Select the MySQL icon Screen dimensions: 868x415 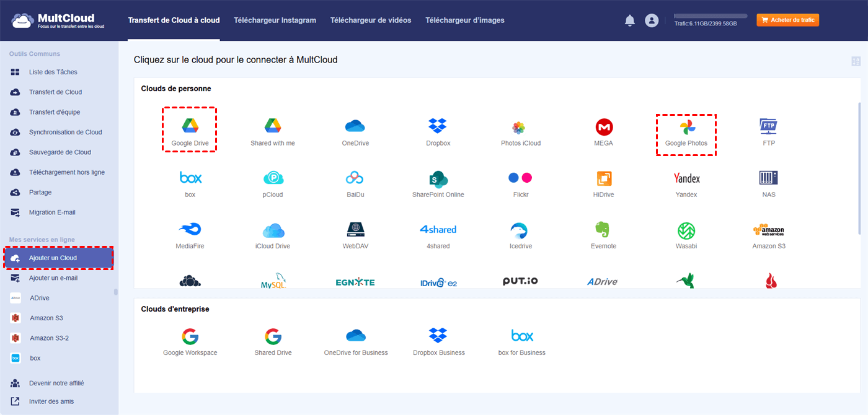click(x=273, y=281)
